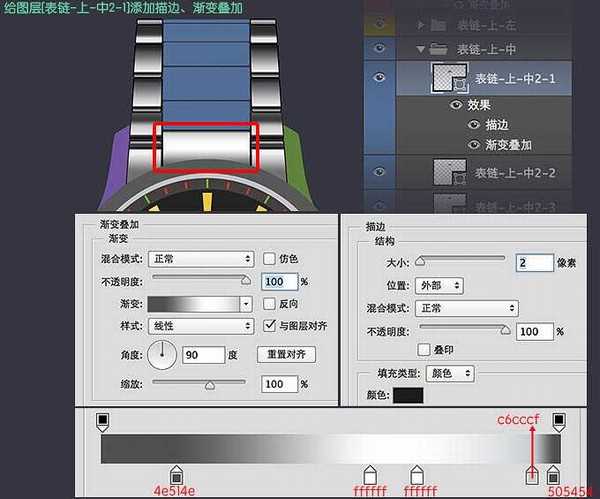Click the first white ffffff color stop
600x499 pixels.
pos(369,474)
